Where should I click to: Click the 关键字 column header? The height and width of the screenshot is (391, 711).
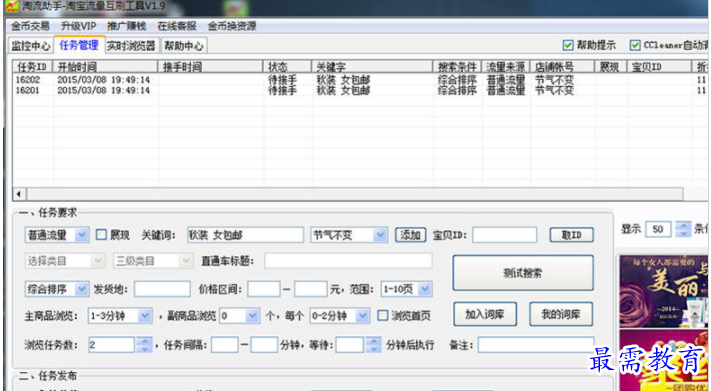pos(372,67)
